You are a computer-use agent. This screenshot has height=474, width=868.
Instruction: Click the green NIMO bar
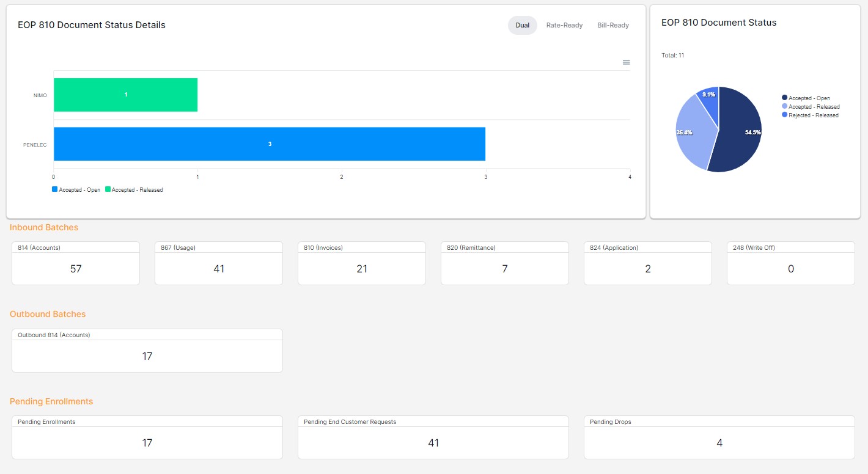(x=125, y=95)
